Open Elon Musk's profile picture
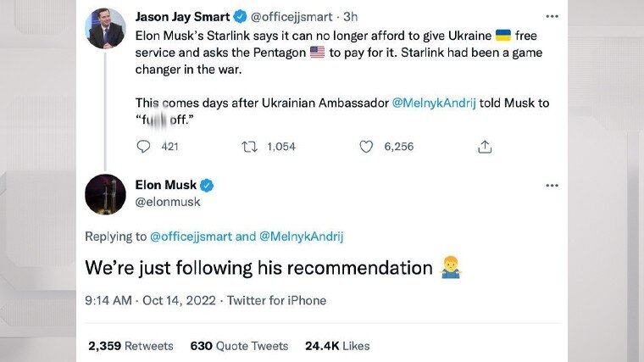Image resolution: width=644 pixels, height=362 pixels. 106,194
